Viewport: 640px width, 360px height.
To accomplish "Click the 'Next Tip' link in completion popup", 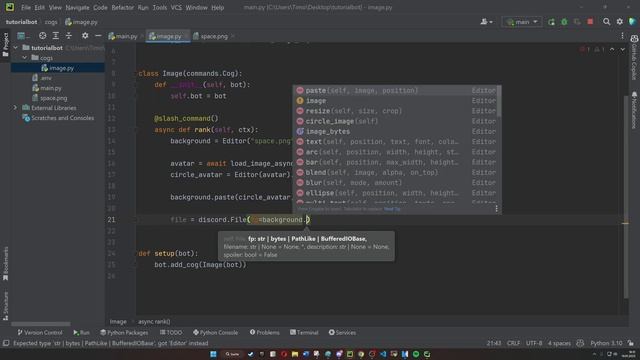I will click(x=392, y=209).
